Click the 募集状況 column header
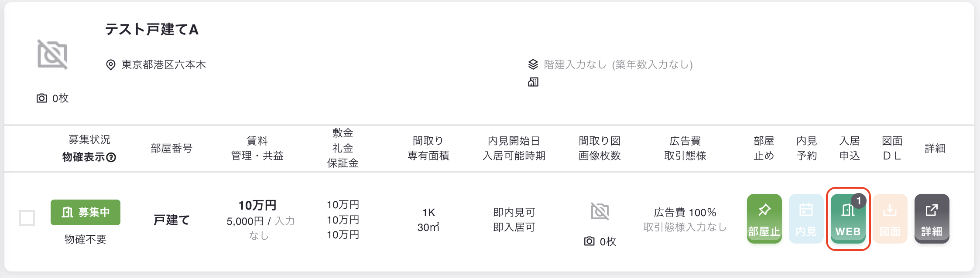980x278 pixels. pos(89,139)
